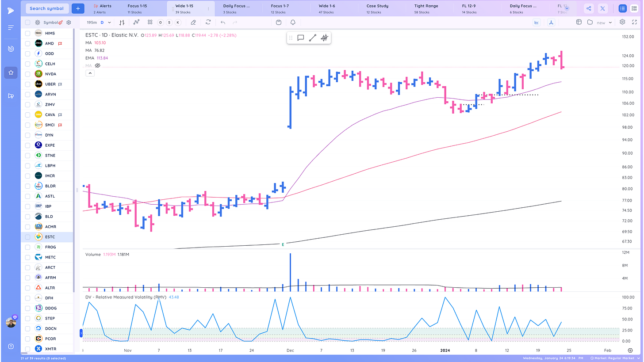Toggle the line chart mode button
644x362 pixels.
point(537,22)
